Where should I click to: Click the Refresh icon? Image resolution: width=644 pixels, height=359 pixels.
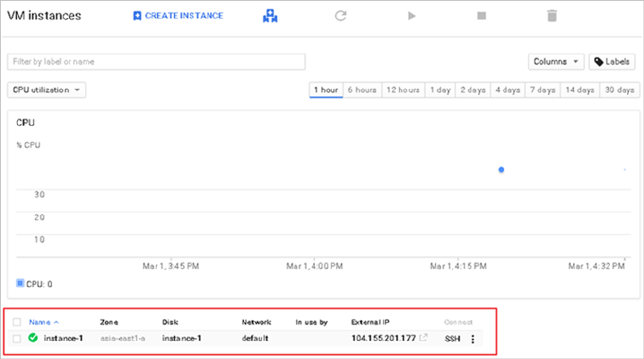pos(340,15)
